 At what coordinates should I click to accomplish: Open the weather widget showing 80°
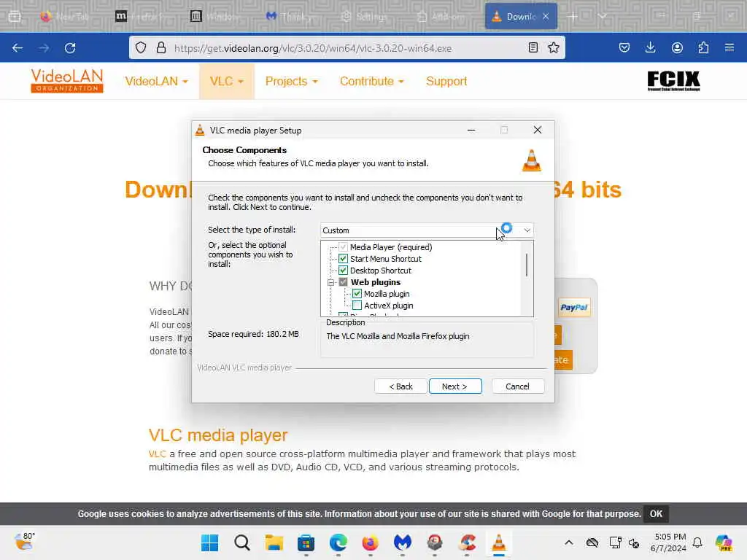click(25, 542)
